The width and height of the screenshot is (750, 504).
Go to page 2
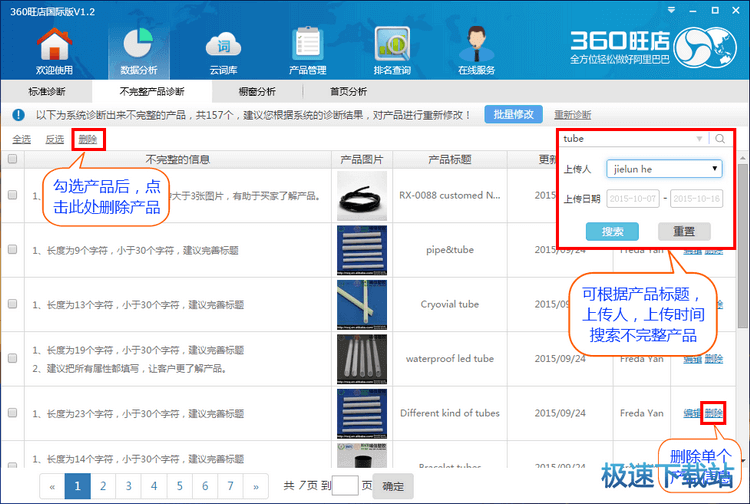(x=103, y=486)
